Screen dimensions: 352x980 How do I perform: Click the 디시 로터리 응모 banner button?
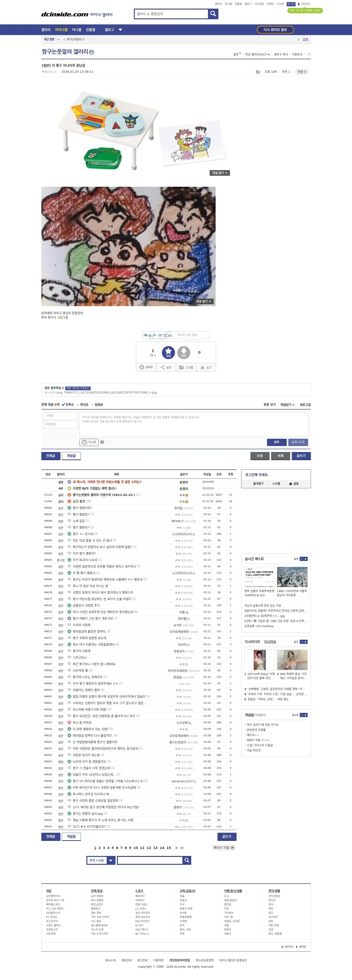(275, 30)
